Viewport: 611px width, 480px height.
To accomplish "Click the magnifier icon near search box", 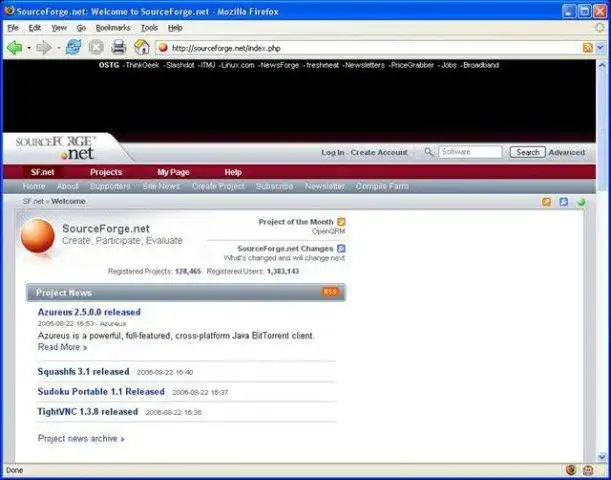I will [429, 152].
